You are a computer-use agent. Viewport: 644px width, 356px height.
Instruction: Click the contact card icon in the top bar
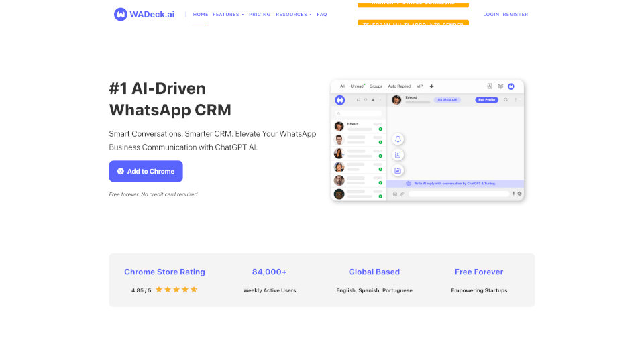click(490, 86)
